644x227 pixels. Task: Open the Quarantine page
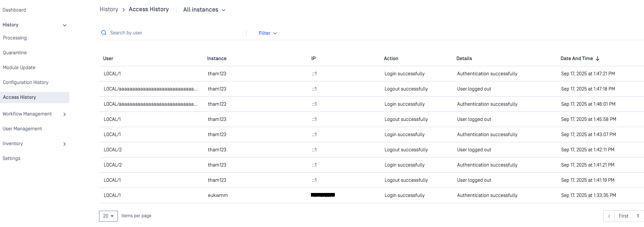(x=15, y=53)
